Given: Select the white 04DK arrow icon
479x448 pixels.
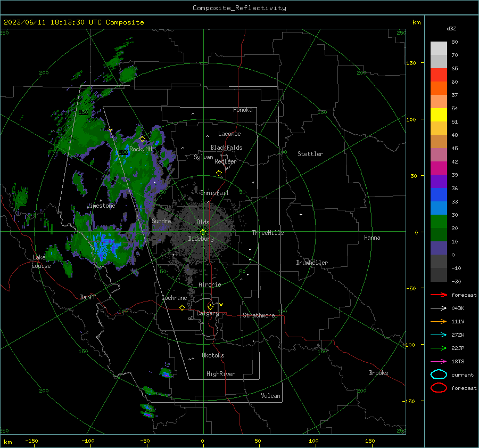Looking at the screenshot, I should coord(439,308).
